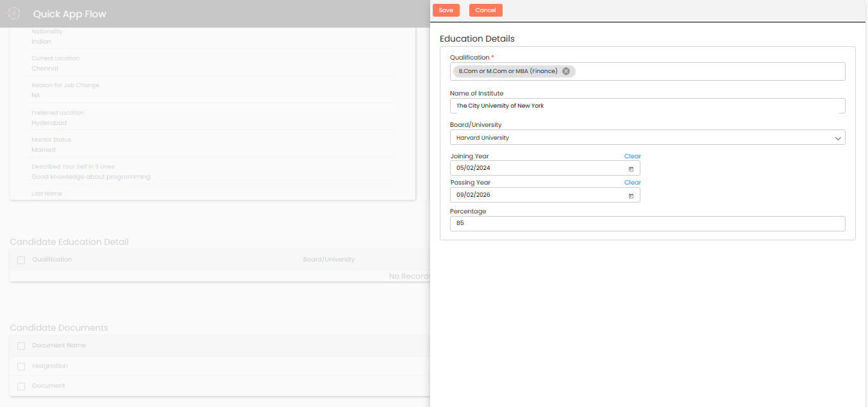Click the Qualification multi-select field
Screen dimensions: 868x407
pyautogui.click(x=705, y=72)
